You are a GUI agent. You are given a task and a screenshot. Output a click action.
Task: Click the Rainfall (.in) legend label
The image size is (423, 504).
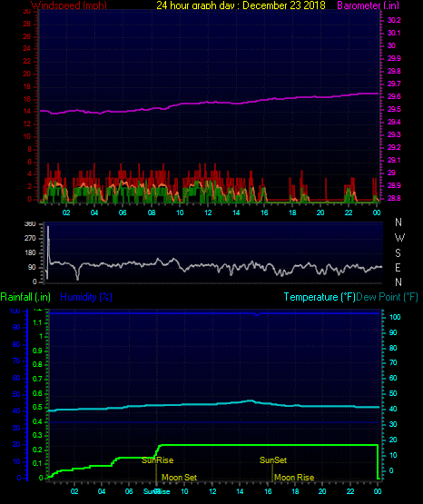point(25,297)
